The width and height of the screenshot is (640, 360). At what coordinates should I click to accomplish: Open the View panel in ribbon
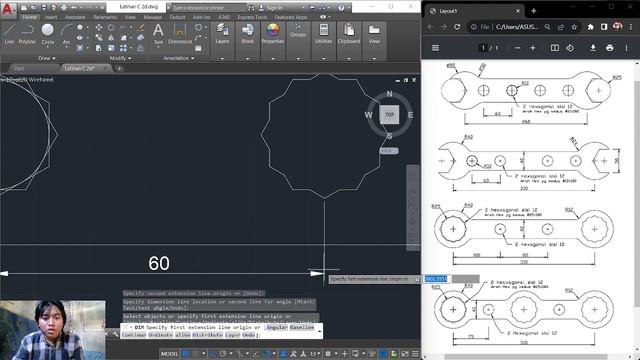point(374,33)
